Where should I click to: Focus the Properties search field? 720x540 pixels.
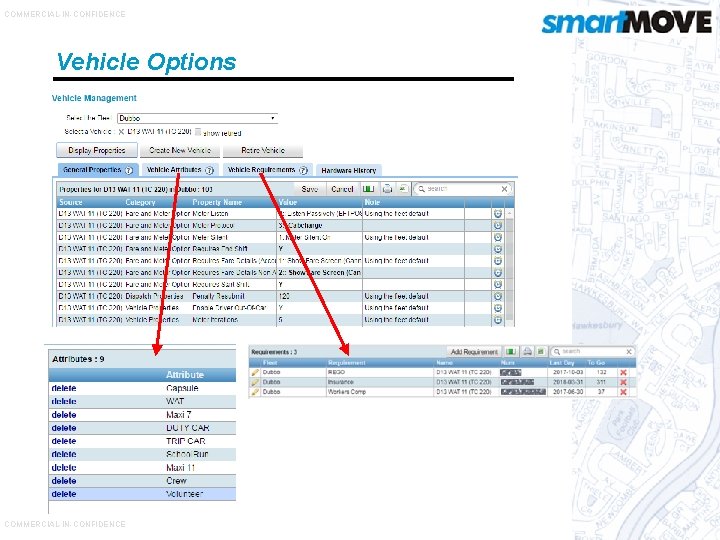pyautogui.click(x=461, y=189)
